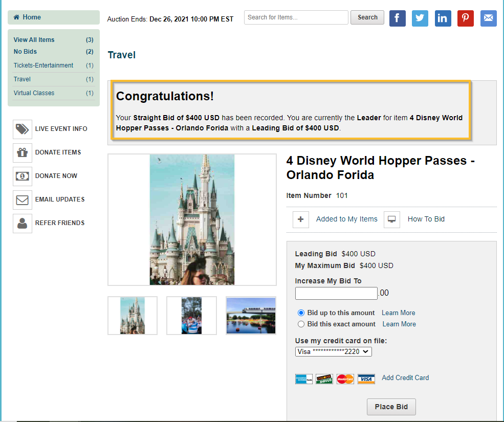
Task: Share the auction on Facebook
Action: (x=397, y=18)
